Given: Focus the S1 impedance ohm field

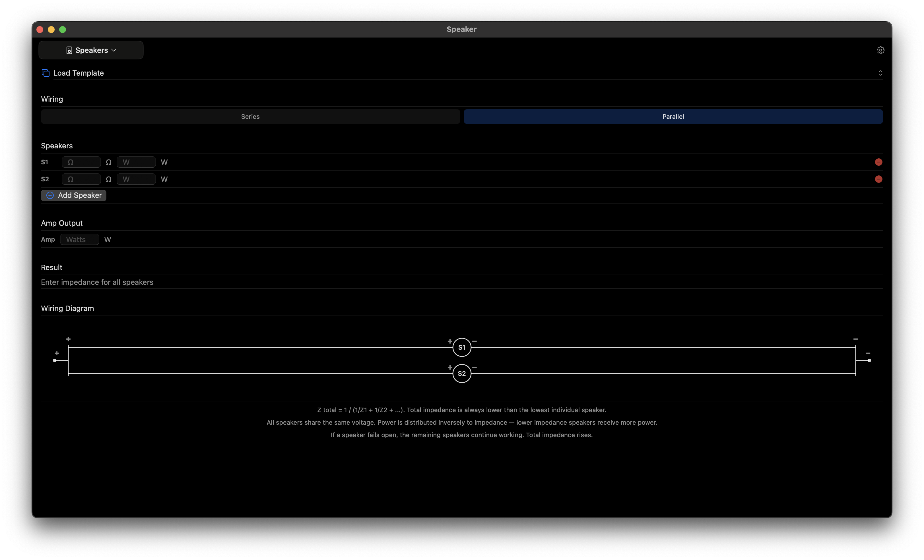Looking at the screenshot, I should pyautogui.click(x=81, y=162).
